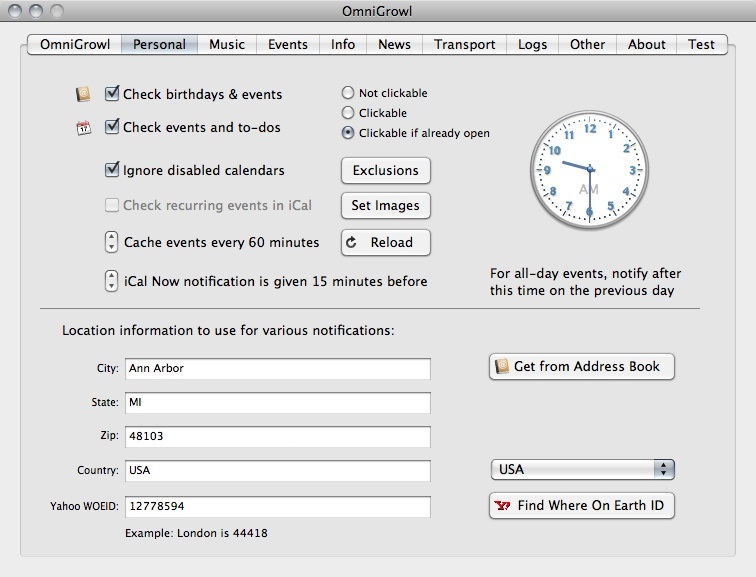This screenshot has width=756, height=577.
Task: Click the window close button
Action: click(15, 11)
